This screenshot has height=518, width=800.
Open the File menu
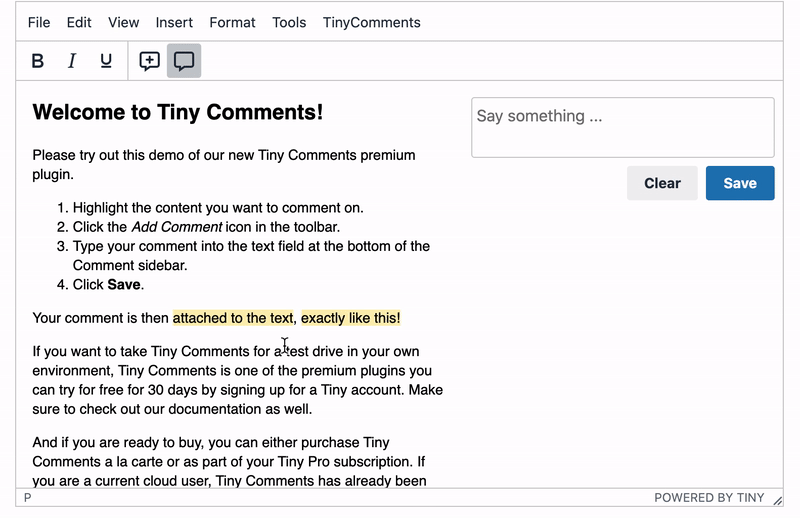pyautogui.click(x=39, y=22)
